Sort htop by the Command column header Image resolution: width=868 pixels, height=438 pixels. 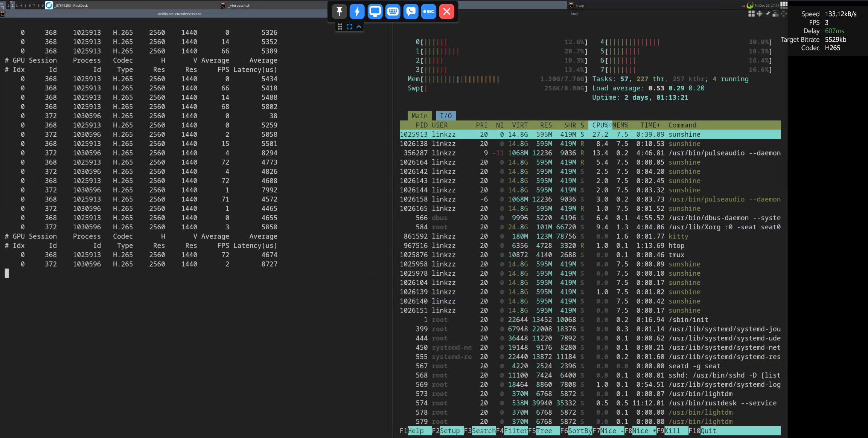pos(682,125)
